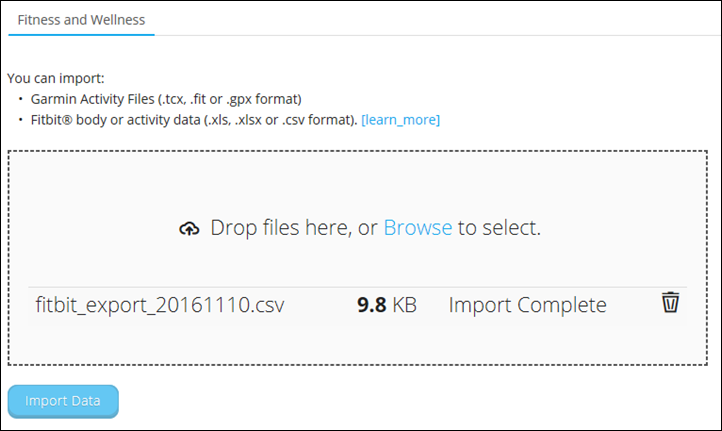Click the "You can import:" heading

point(56,77)
